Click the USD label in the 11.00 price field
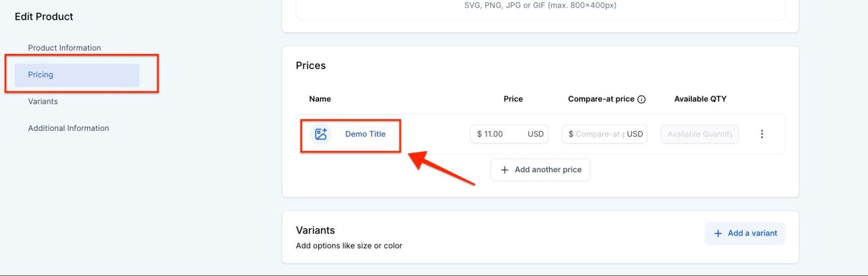The width and height of the screenshot is (868, 276). 535,134
